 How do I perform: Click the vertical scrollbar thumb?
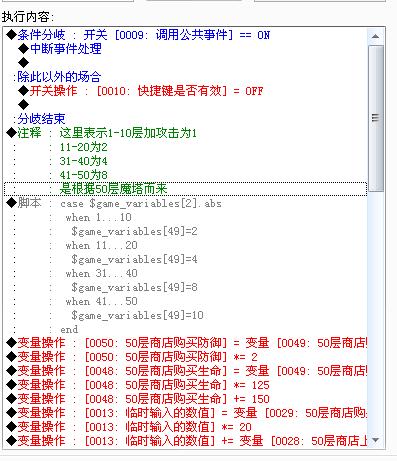(x=376, y=118)
